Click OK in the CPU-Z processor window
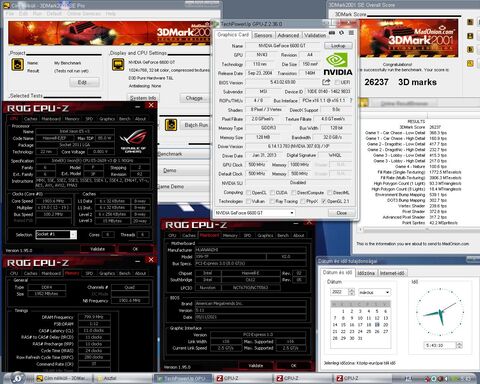Screen dimensions: 480x384 pos(135,249)
